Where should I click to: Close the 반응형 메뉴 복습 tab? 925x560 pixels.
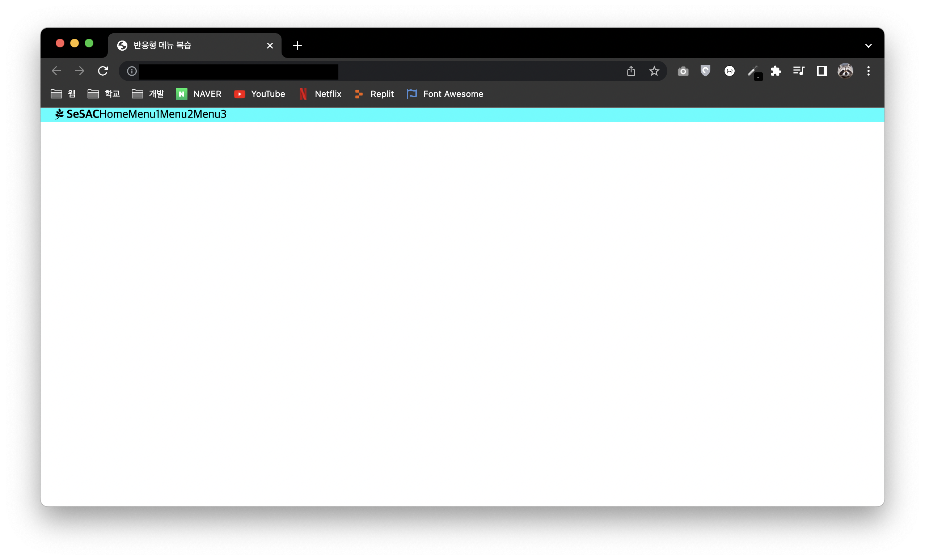[270, 46]
